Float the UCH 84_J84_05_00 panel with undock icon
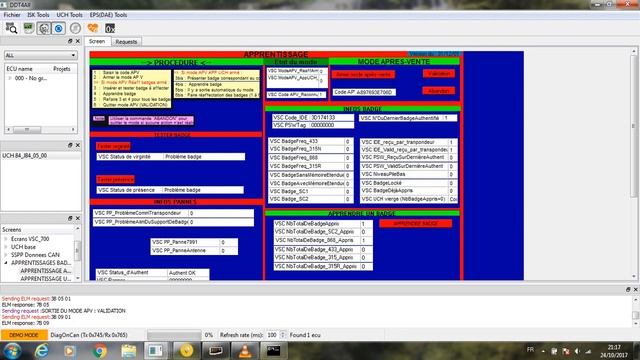640x360 pixels. 70,145
